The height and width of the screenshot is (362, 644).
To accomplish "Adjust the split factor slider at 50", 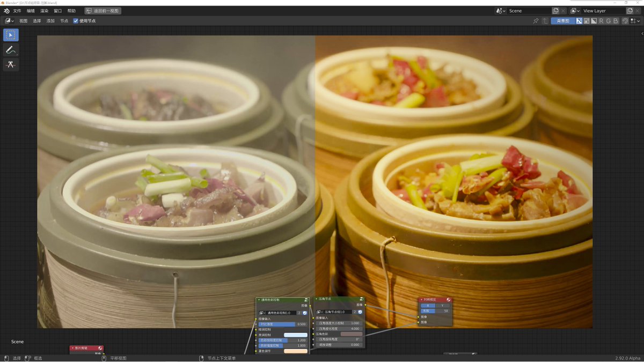I will point(435,311).
